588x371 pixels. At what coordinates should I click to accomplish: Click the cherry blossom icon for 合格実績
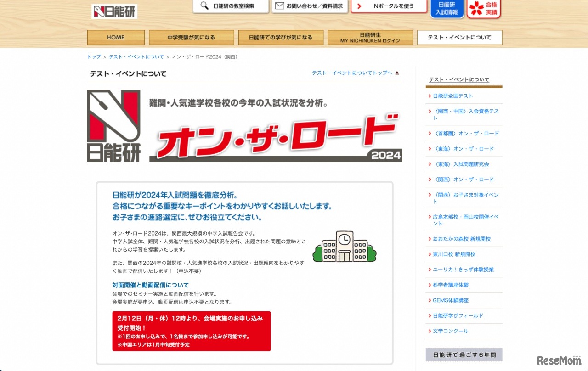[x=476, y=8]
